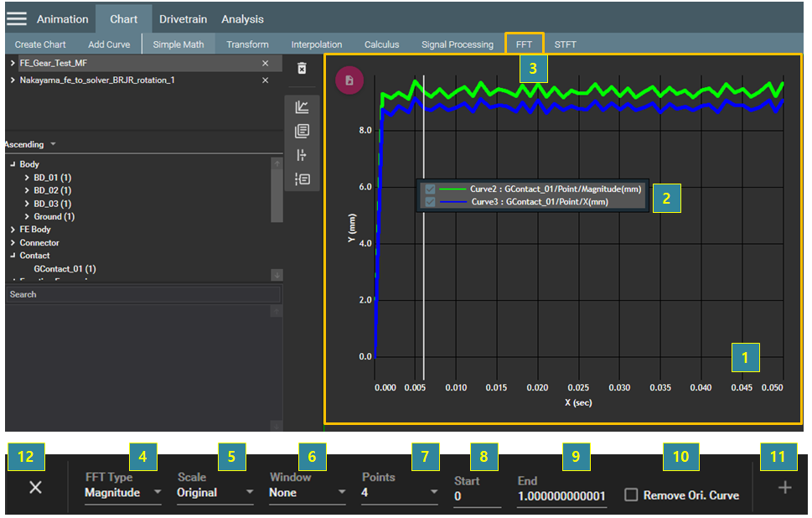
Task: Click the plus icon in FFT bar
Action: coord(784,488)
